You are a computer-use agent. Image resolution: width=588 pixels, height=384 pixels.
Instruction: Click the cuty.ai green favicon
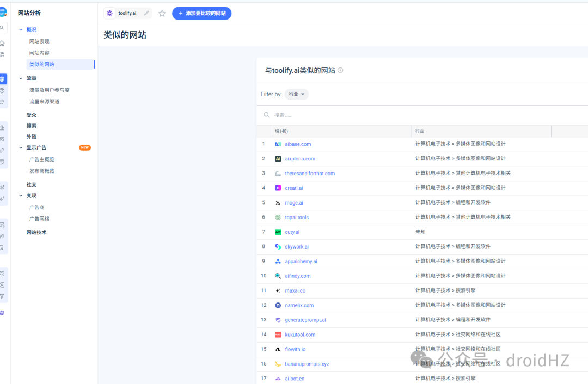tap(278, 232)
